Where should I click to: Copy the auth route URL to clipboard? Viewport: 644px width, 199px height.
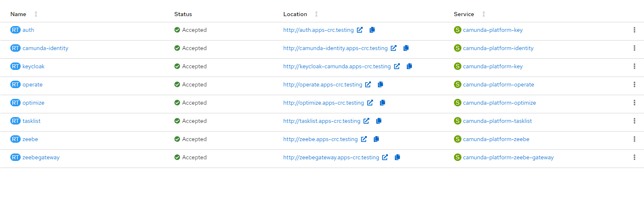372,30
